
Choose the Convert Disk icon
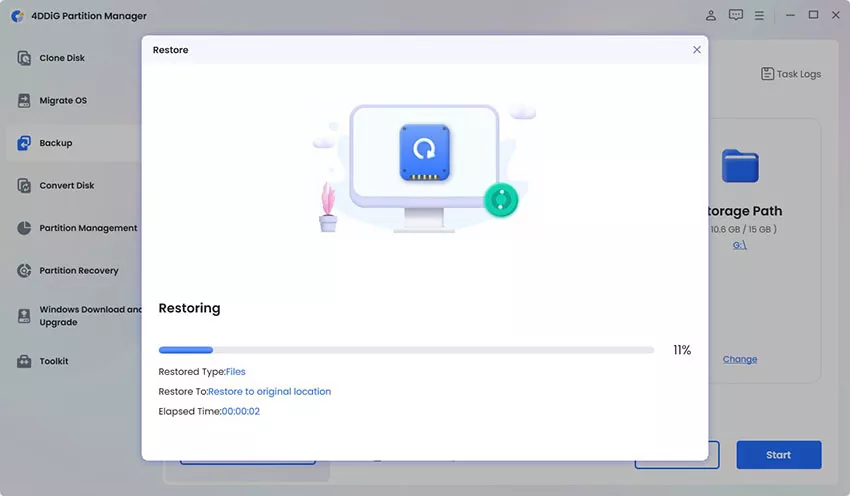coord(24,185)
